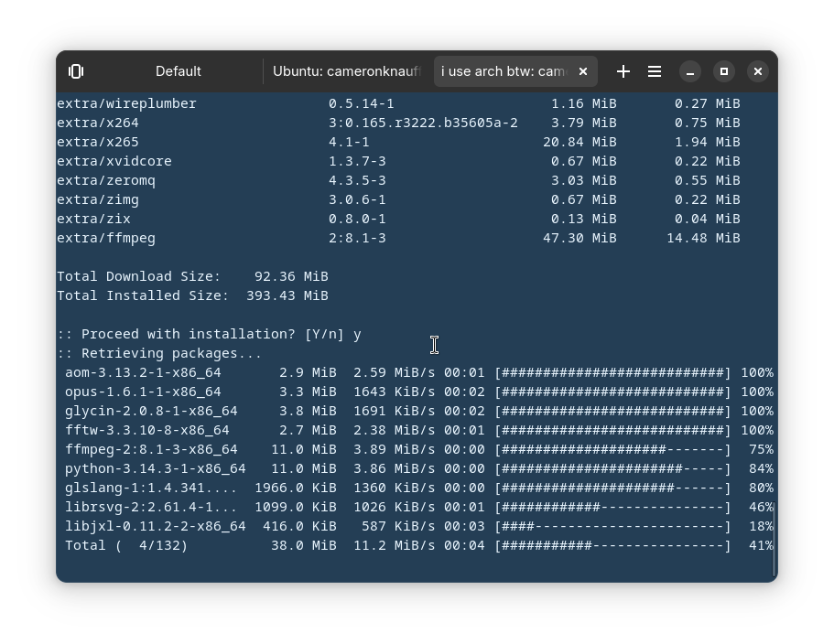
Task: Minimize the terminal window
Action: pyautogui.click(x=690, y=71)
